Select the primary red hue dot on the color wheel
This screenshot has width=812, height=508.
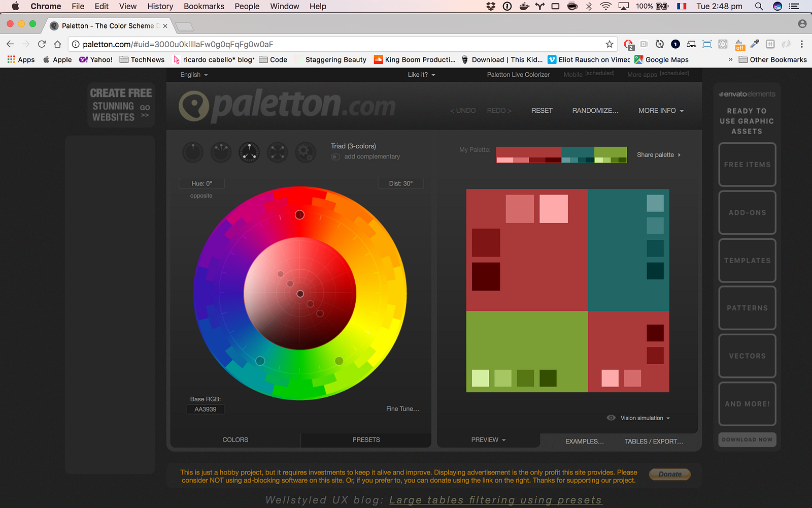pyautogui.click(x=300, y=215)
